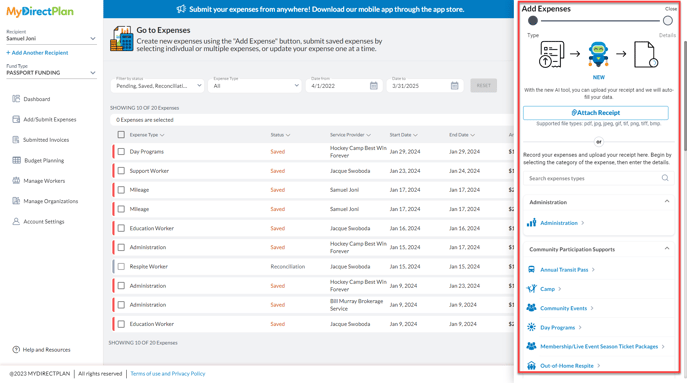Close the Add Expenses panel

point(670,9)
